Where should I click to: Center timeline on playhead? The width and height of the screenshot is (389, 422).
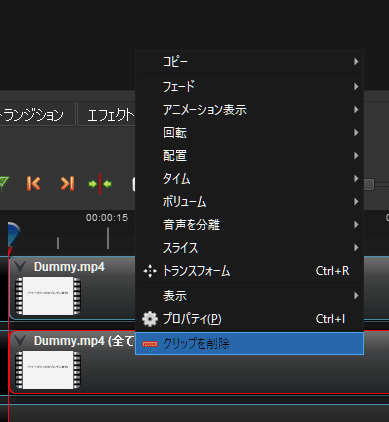click(100, 184)
